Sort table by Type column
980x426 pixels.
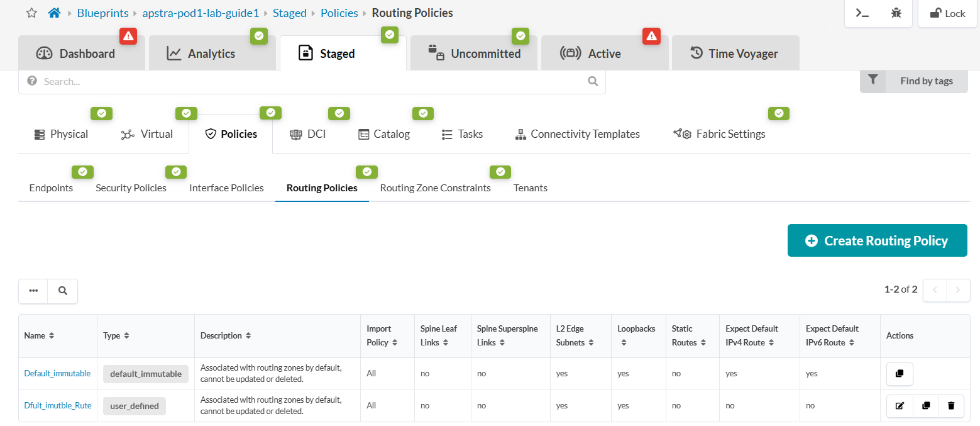tap(126, 336)
